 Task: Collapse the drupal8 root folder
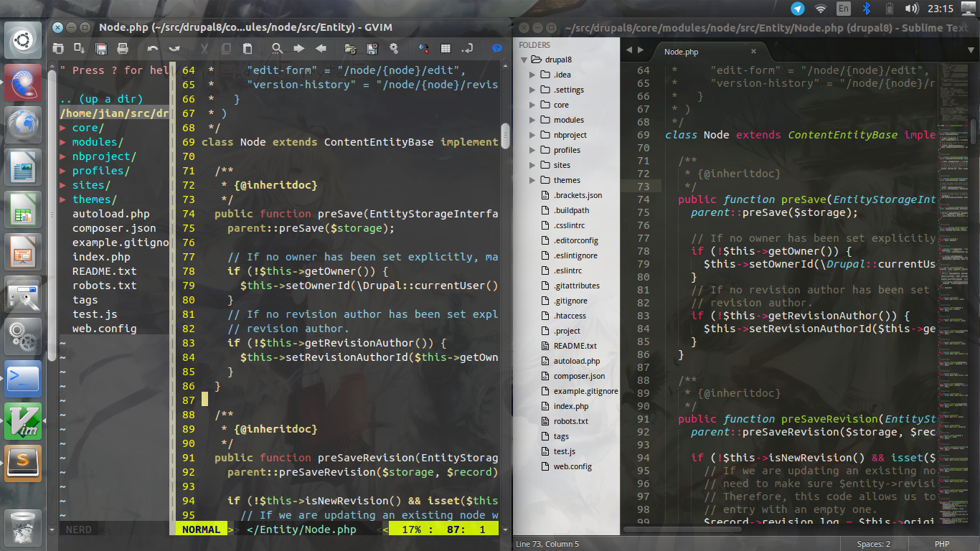[524, 60]
